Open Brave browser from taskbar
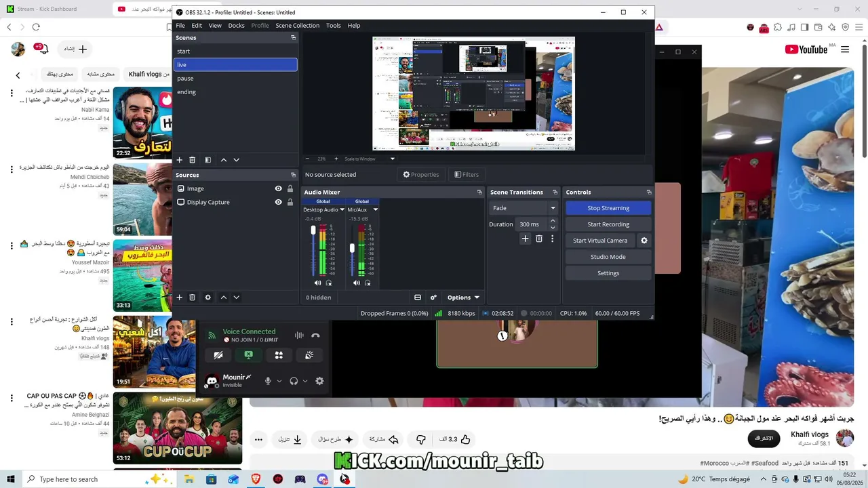This screenshot has height=488, width=868. click(x=256, y=479)
